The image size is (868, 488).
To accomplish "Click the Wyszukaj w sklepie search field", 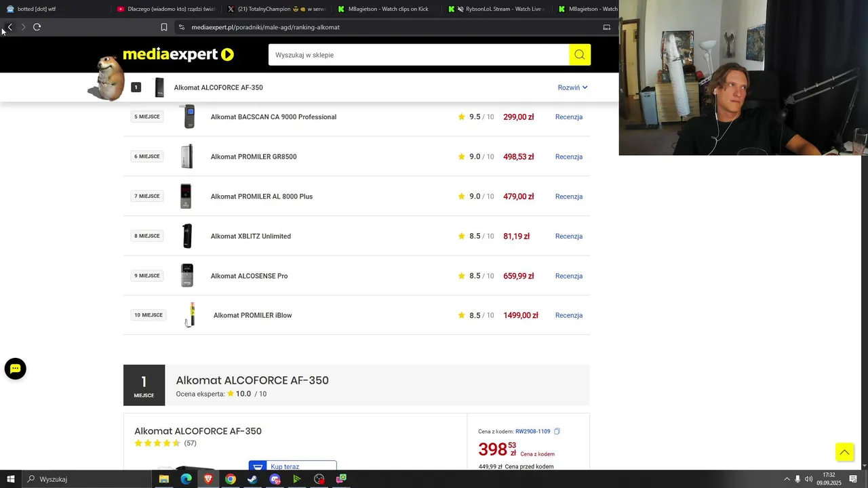I will (418, 55).
